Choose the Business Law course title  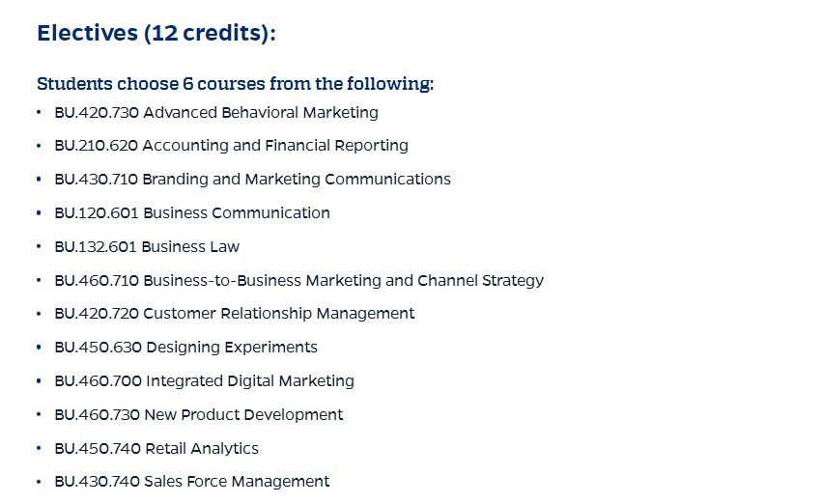click(191, 247)
